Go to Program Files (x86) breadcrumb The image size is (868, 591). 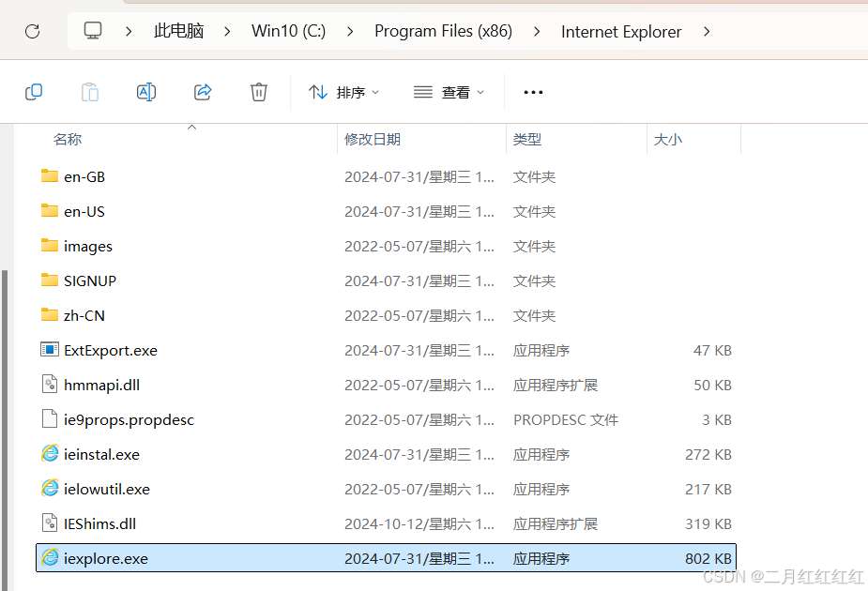[444, 31]
